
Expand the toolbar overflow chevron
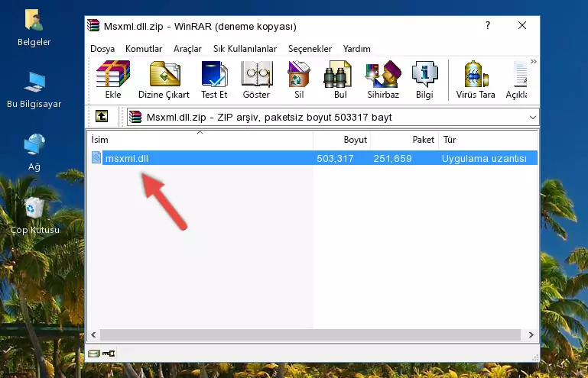pos(533,61)
